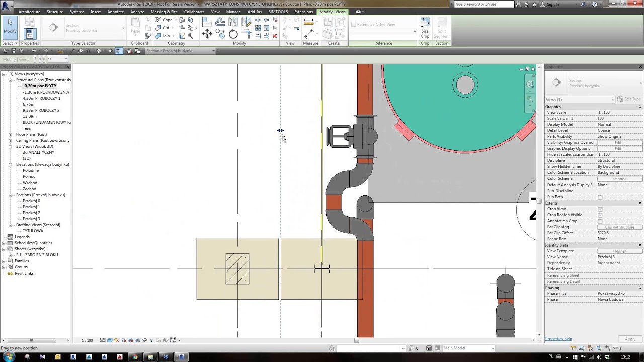The image size is (644, 362).
Task: Click the keyword search field
Action: [484, 4]
